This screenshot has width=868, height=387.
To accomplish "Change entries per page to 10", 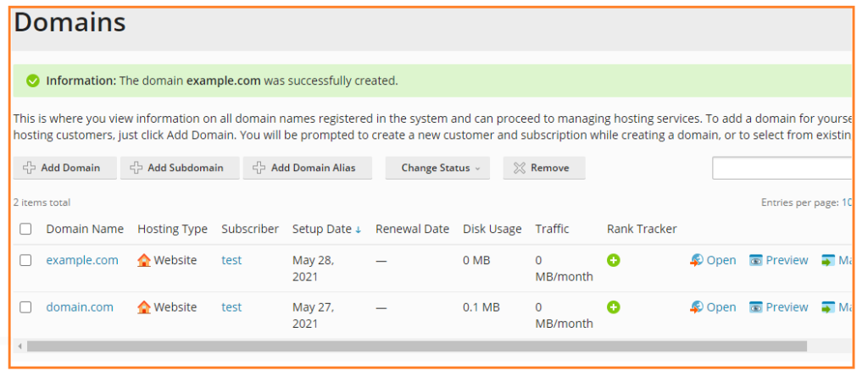I will pyautogui.click(x=847, y=202).
